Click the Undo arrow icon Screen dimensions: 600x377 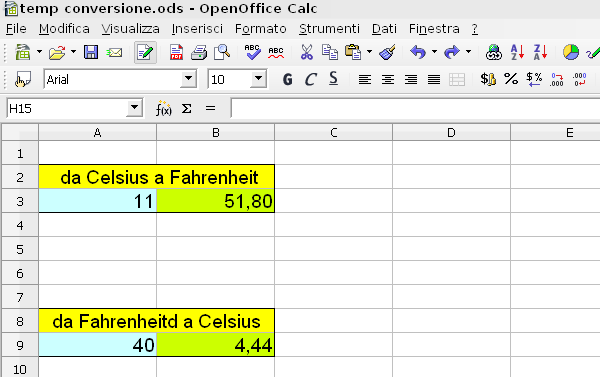418,52
